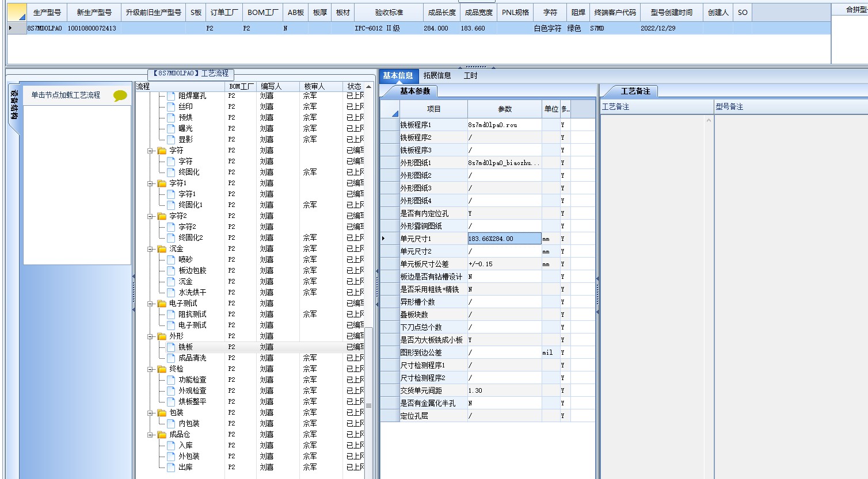Image resolution: width=868 pixels, height=479 pixels.
Task: Select the 基本参数 sub-tab
Action: pos(414,91)
